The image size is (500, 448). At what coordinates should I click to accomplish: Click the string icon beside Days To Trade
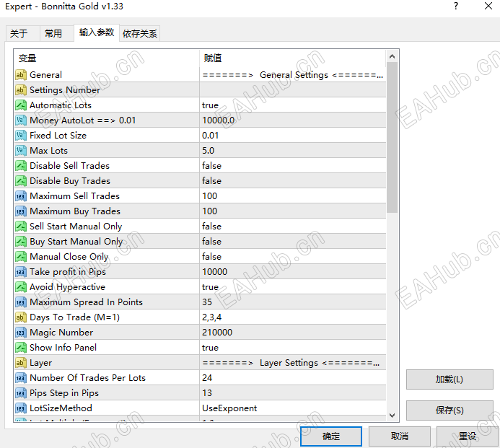click(21, 317)
